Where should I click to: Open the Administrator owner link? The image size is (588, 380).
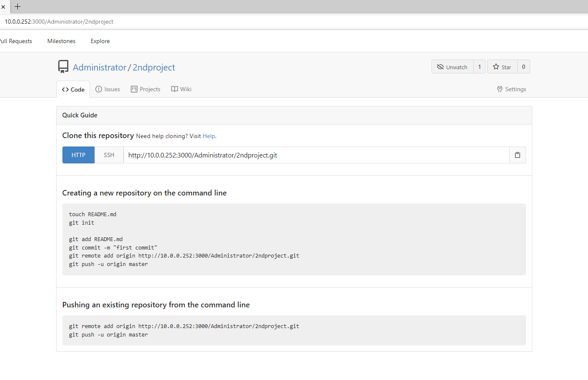pos(100,68)
